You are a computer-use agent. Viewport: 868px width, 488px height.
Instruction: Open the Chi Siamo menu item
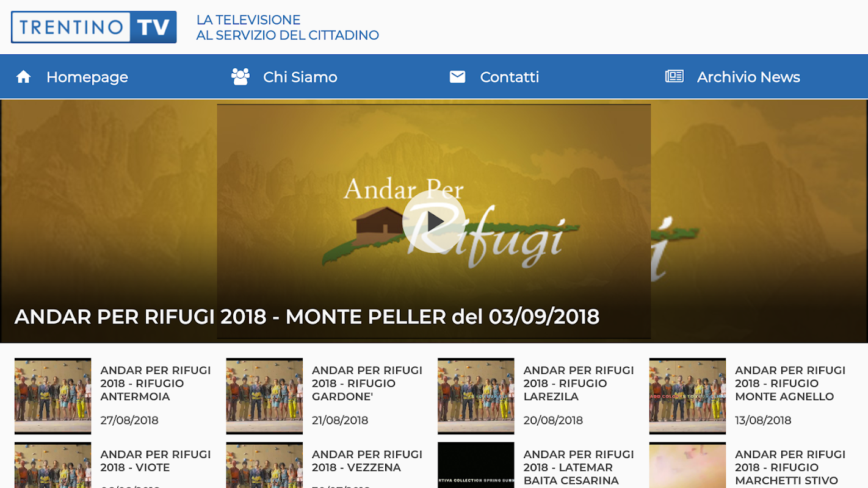300,77
